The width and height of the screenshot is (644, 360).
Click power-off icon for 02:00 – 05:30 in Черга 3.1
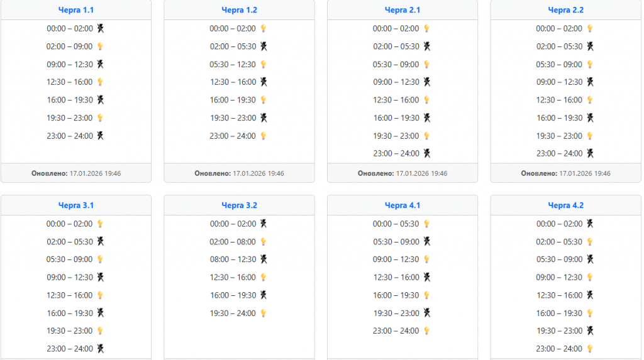click(100, 242)
